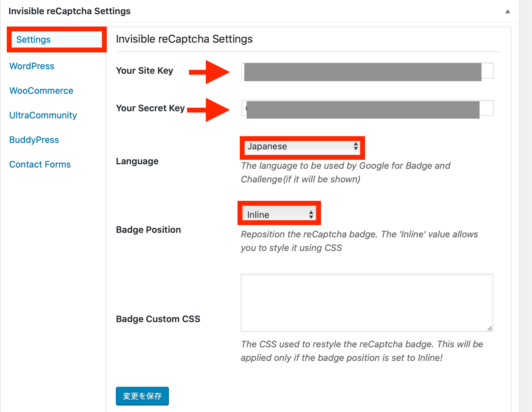Click the Badge Custom CSS textarea
Viewport: 532px width, 412px height.
click(x=367, y=303)
